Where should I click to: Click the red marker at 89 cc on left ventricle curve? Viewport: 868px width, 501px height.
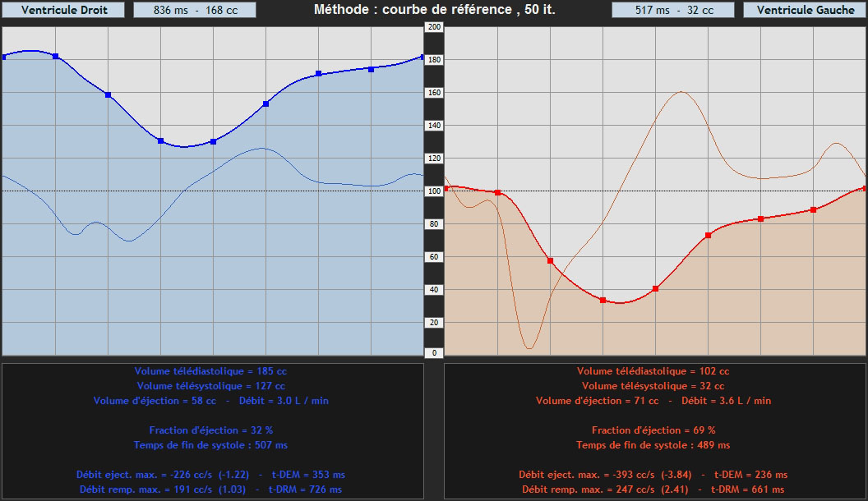coord(813,209)
